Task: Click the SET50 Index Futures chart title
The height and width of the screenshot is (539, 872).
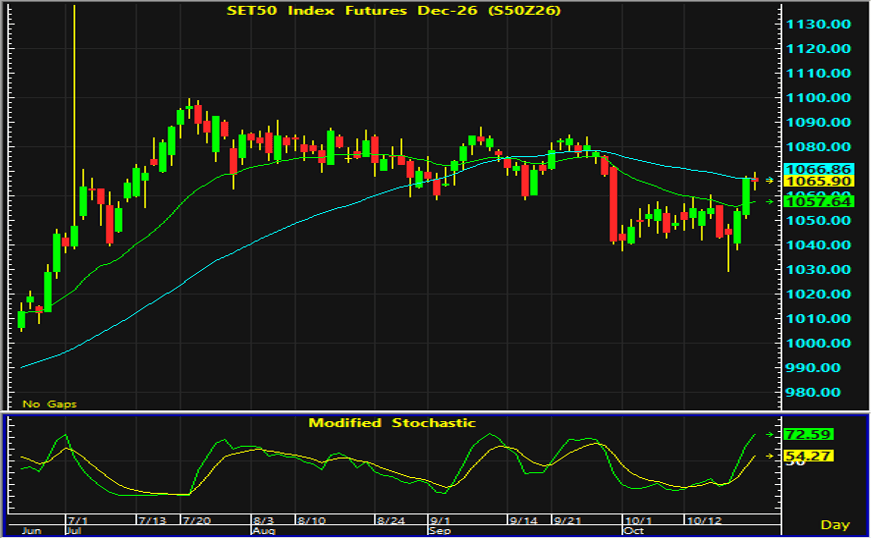Action: pos(393,11)
